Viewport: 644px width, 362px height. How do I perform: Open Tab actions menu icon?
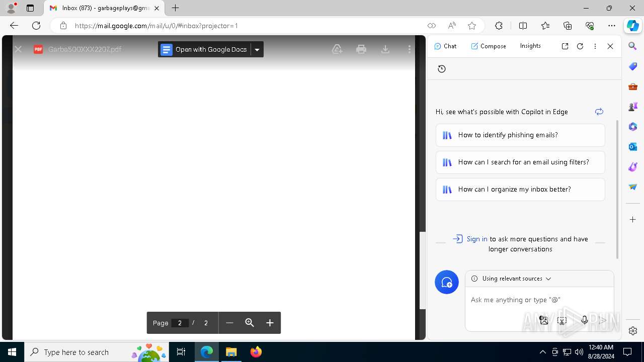coord(30,8)
